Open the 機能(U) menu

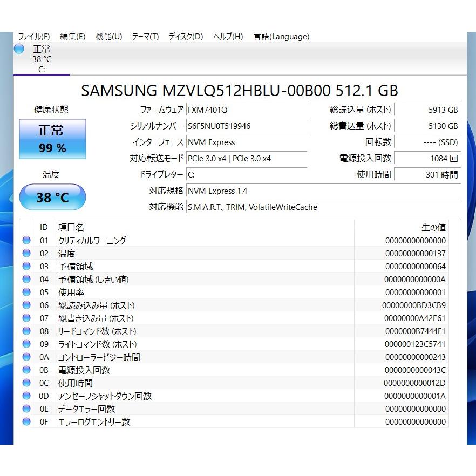[109, 36]
